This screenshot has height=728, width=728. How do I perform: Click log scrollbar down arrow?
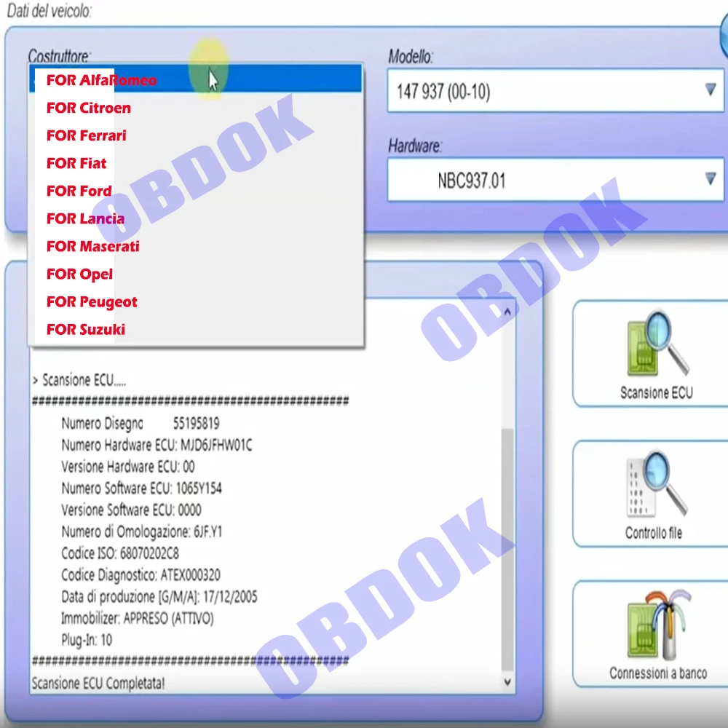[507, 682]
